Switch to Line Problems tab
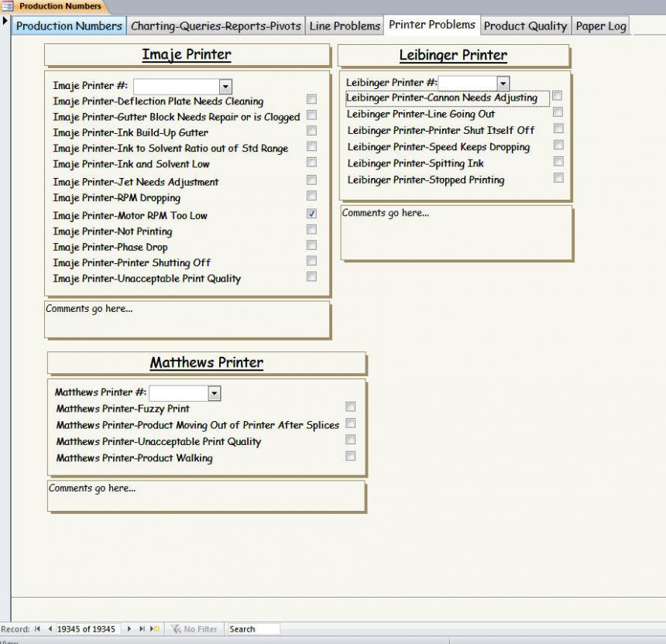 tap(345, 26)
